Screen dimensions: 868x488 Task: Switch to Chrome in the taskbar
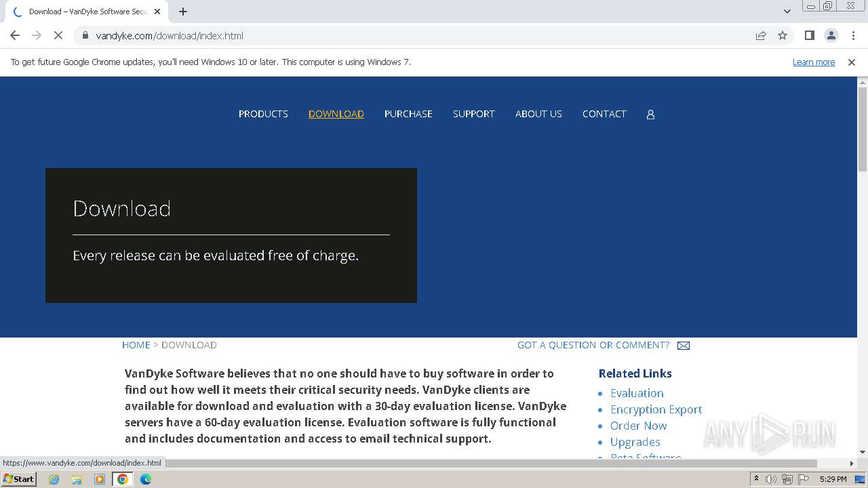point(123,479)
